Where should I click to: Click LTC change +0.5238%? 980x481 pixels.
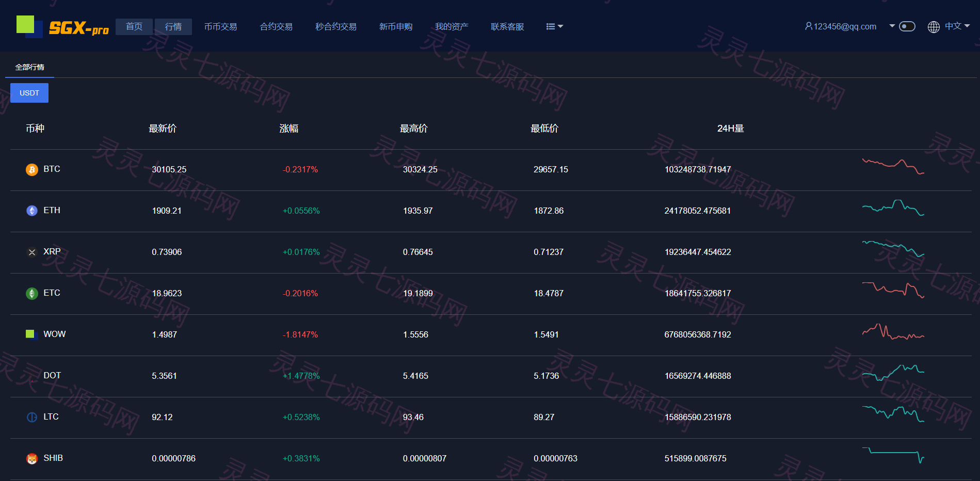tap(301, 417)
